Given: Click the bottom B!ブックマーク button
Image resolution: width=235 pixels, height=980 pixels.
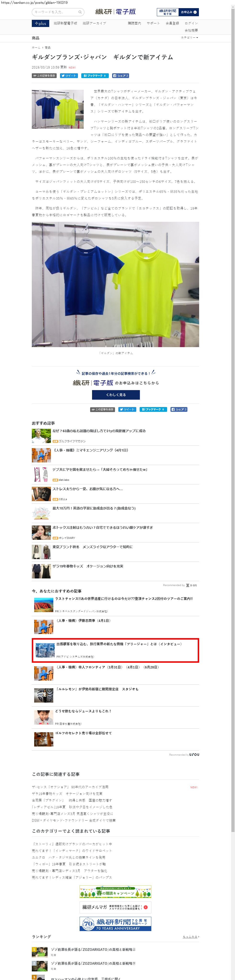Looking at the screenshot, I should [153, 409].
